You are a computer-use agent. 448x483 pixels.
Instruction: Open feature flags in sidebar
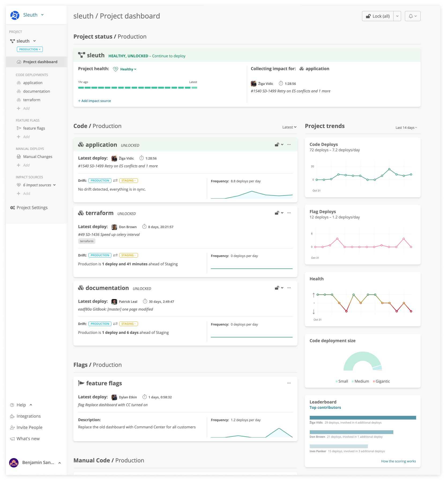pyautogui.click(x=34, y=128)
